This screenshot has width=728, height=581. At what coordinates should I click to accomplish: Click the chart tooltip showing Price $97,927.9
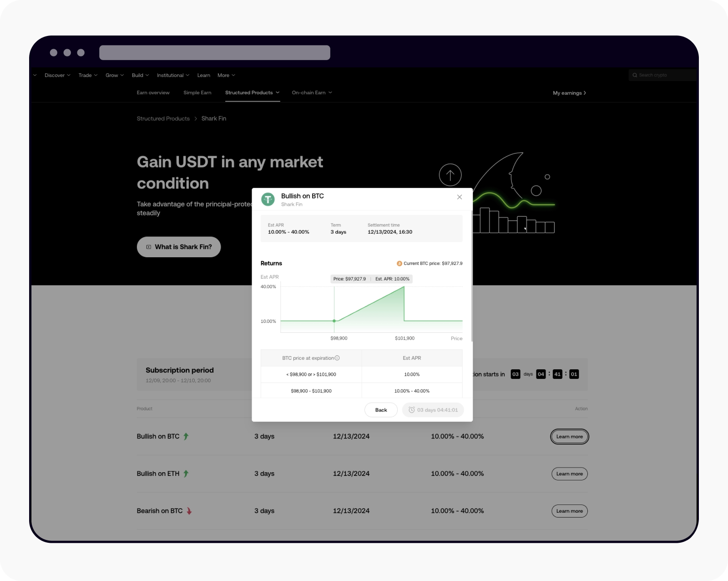[371, 279]
